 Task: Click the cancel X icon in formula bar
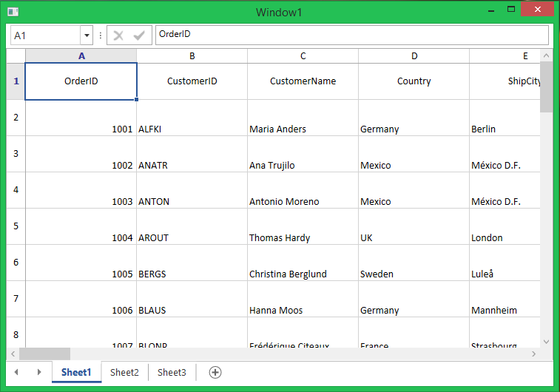(x=118, y=36)
